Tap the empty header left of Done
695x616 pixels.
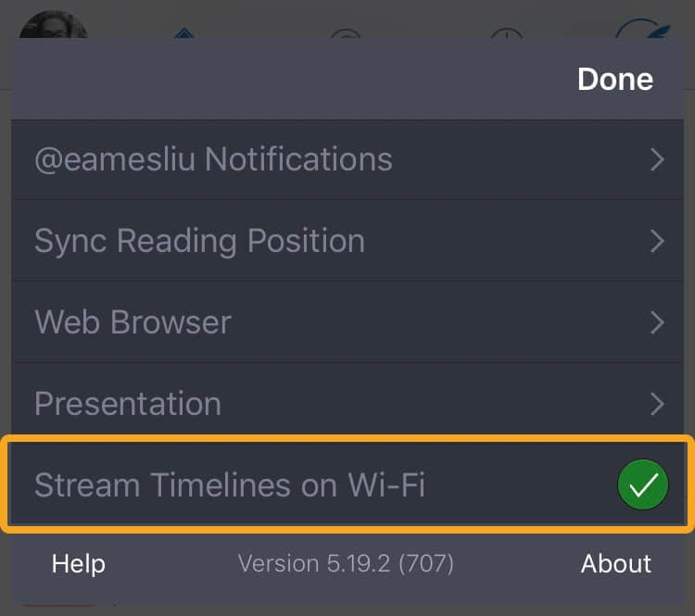(x=278, y=79)
